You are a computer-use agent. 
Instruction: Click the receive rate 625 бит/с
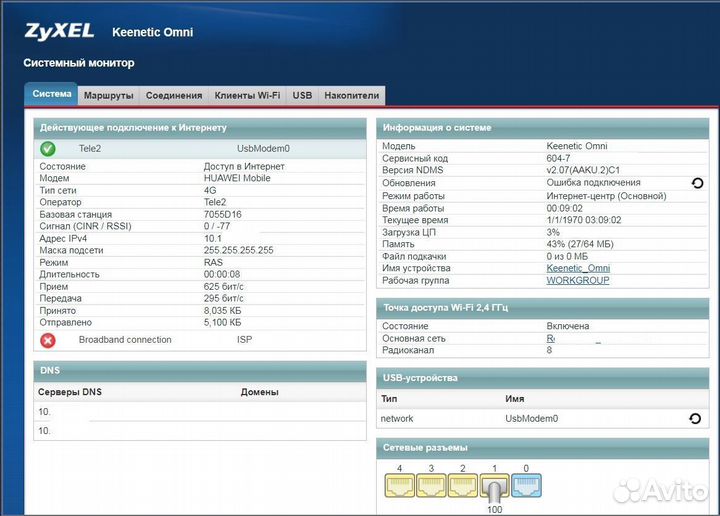(224, 286)
